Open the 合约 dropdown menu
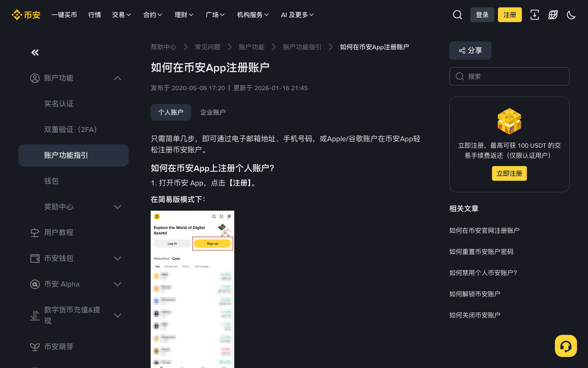The image size is (588, 368). [x=153, y=15]
